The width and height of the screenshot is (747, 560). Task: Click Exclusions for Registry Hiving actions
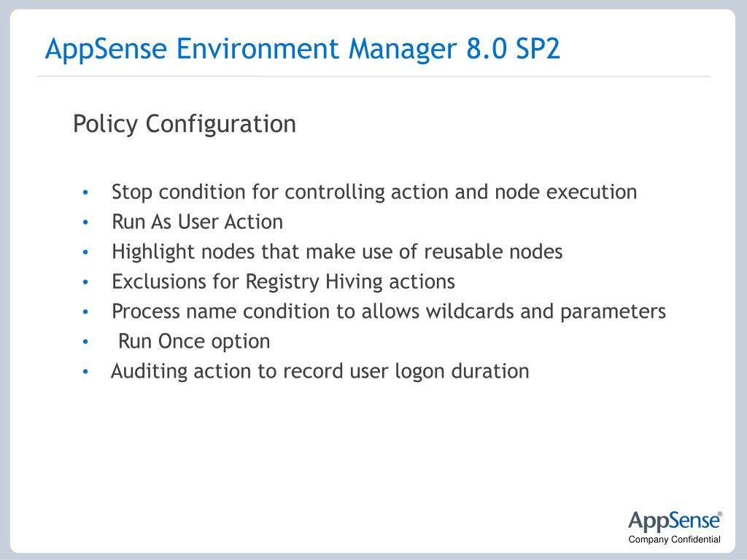pyautogui.click(x=283, y=282)
